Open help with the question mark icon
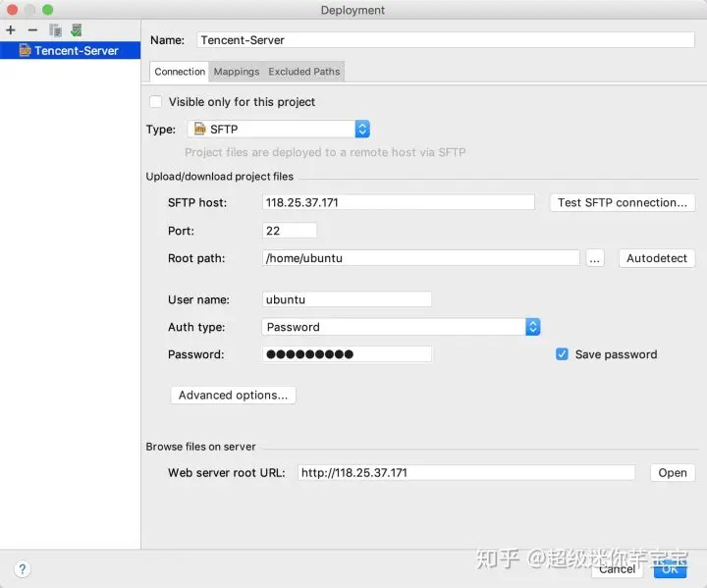 point(22,569)
